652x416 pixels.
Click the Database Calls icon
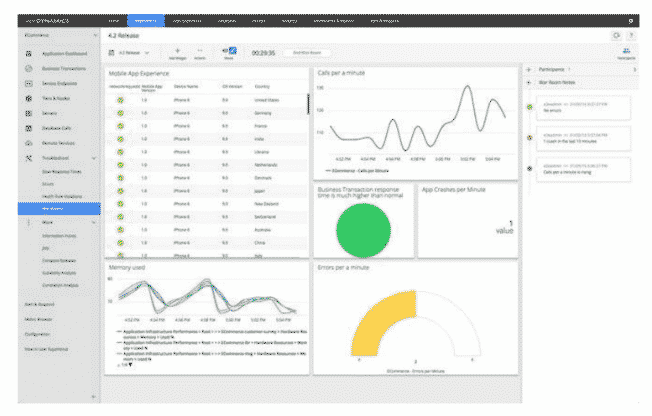tap(29, 129)
